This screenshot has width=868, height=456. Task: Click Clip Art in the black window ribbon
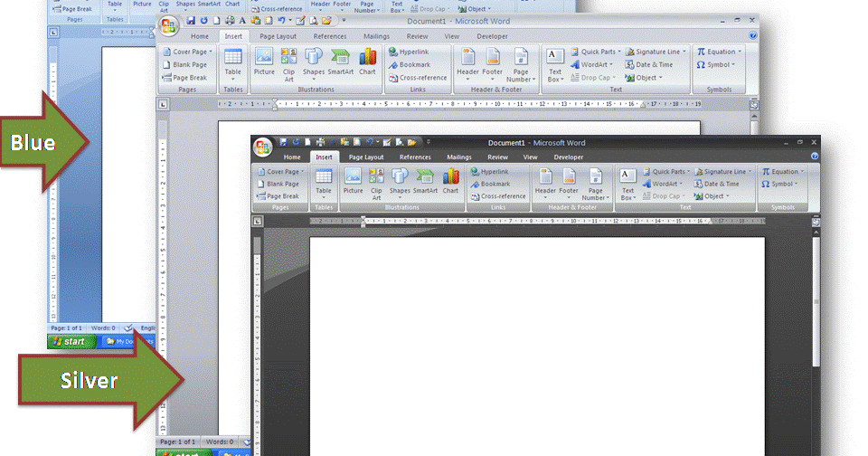click(376, 185)
